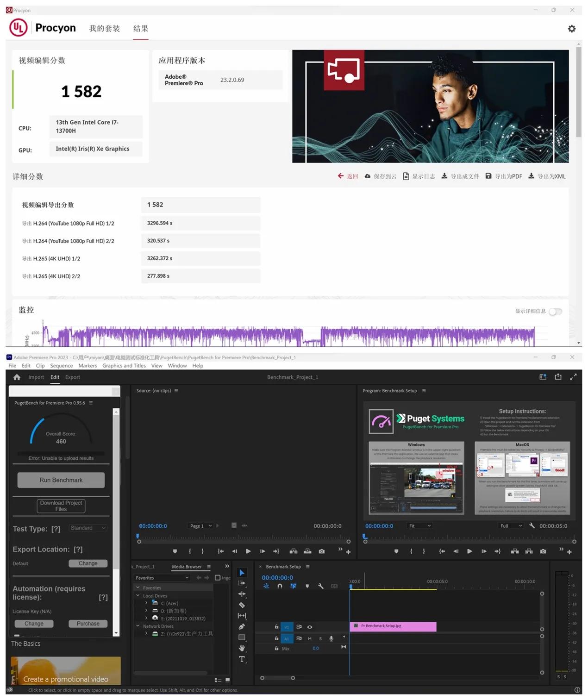Open Source monitor Page 1 dropdown
This screenshot has width=588, height=700.
pyautogui.click(x=201, y=526)
